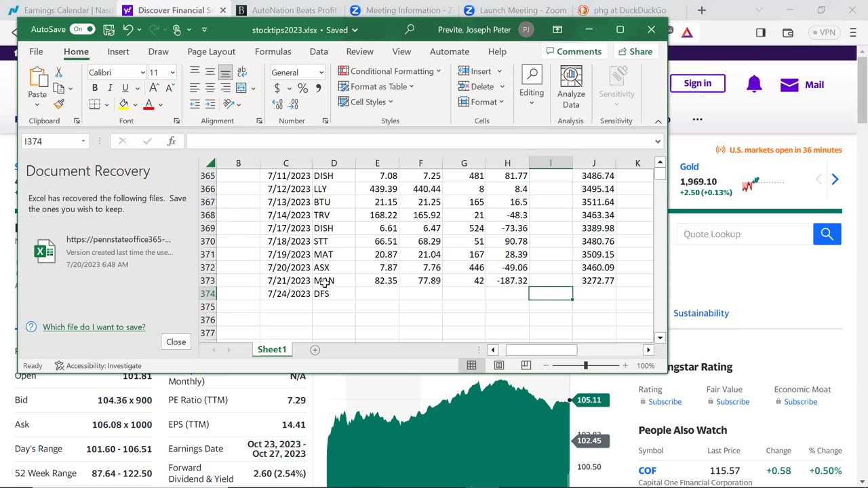The width and height of the screenshot is (868, 488).
Task: Switch to Page Layout view icon
Action: pyautogui.click(x=499, y=365)
